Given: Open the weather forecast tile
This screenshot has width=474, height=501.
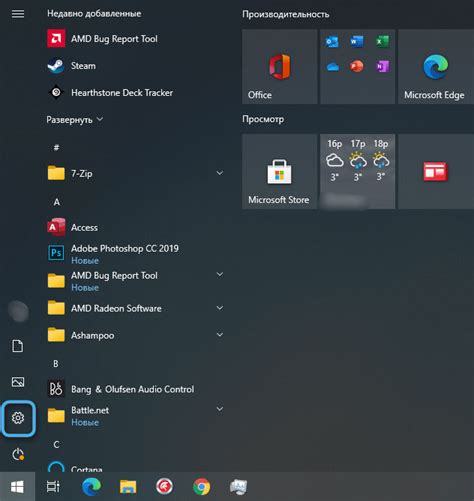Looking at the screenshot, I should [x=358, y=172].
